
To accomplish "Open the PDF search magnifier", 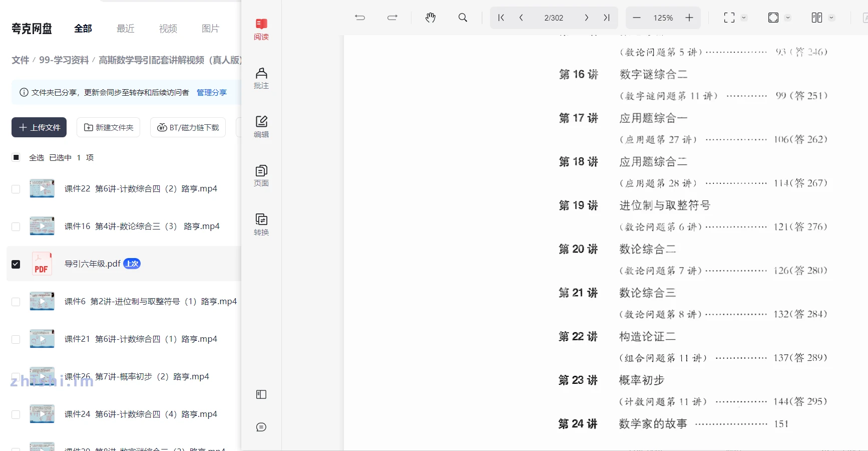I will coord(463,18).
